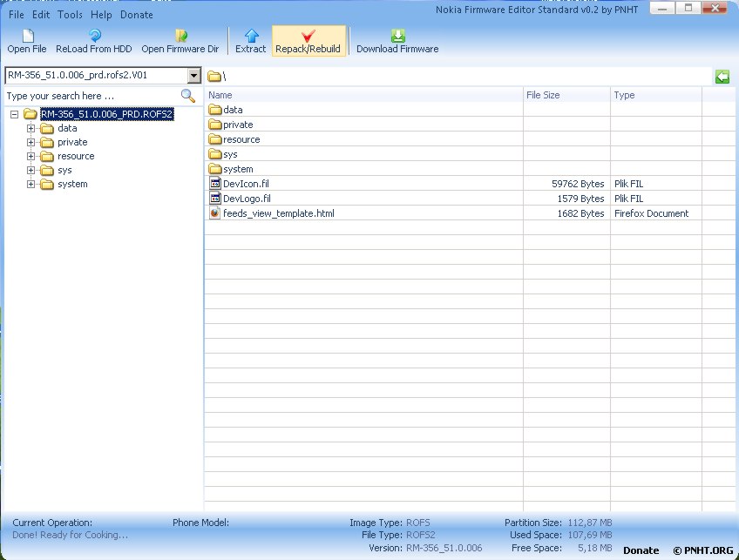Click the path bar folder icon
The image size is (739, 560).
[214, 77]
